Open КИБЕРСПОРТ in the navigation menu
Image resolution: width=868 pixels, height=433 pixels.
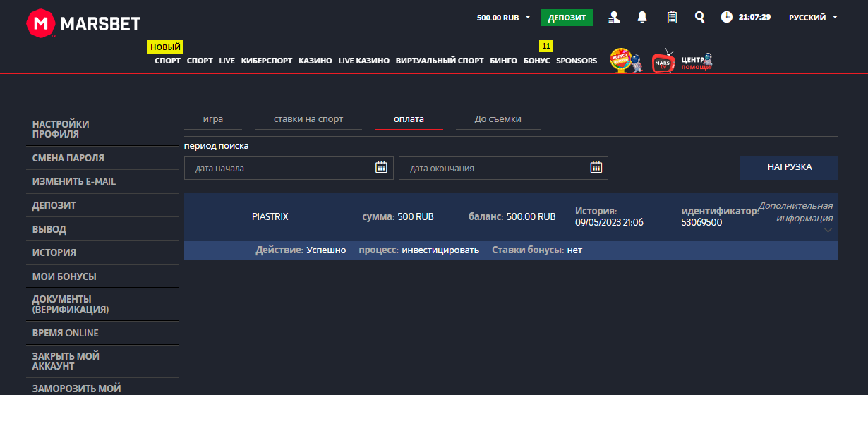(267, 61)
